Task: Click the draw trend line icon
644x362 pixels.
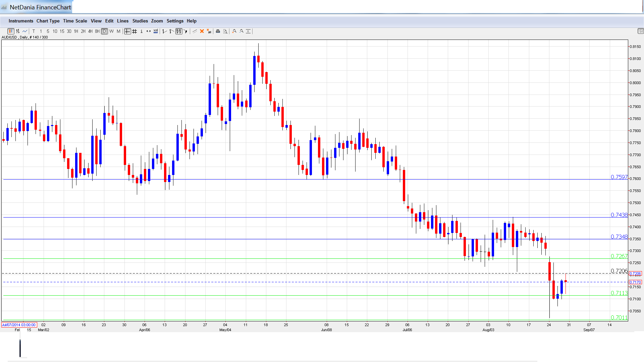Action: pyautogui.click(x=195, y=31)
